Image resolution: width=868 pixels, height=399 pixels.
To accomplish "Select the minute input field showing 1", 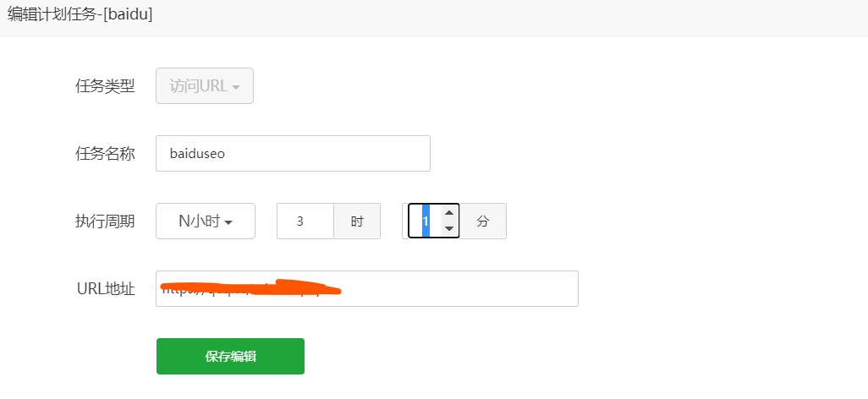I will pyautogui.click(x=425, y=221).
